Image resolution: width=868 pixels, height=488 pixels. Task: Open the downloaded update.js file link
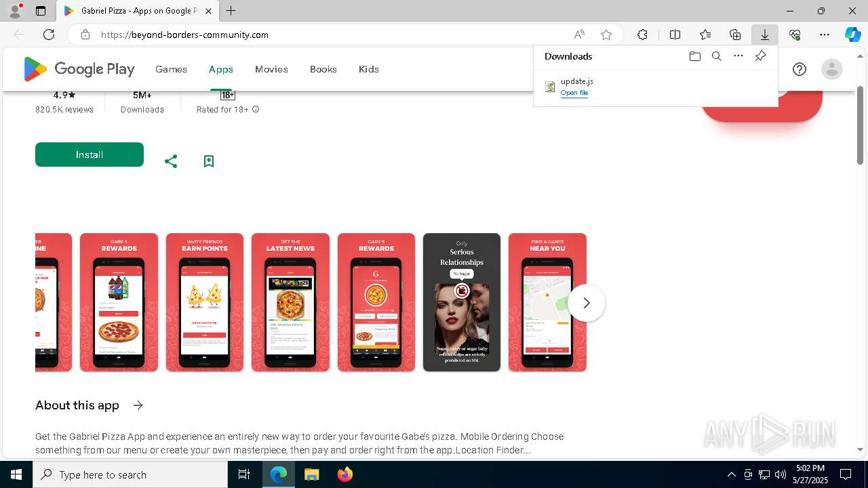[574, 93]
